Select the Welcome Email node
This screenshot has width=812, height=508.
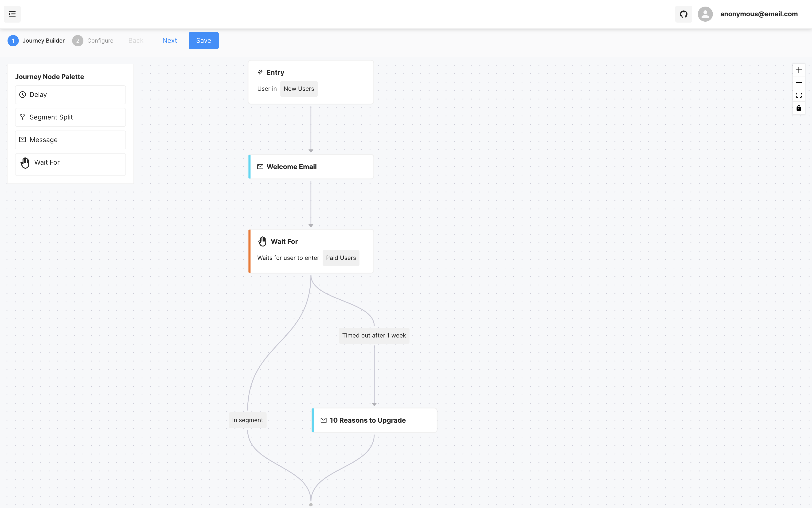pos(311,167)
